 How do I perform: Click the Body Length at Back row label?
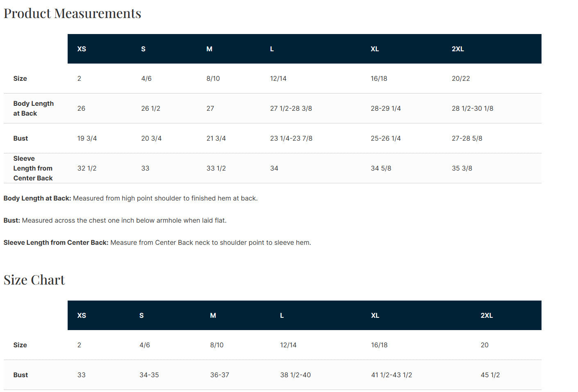[33, 109]
